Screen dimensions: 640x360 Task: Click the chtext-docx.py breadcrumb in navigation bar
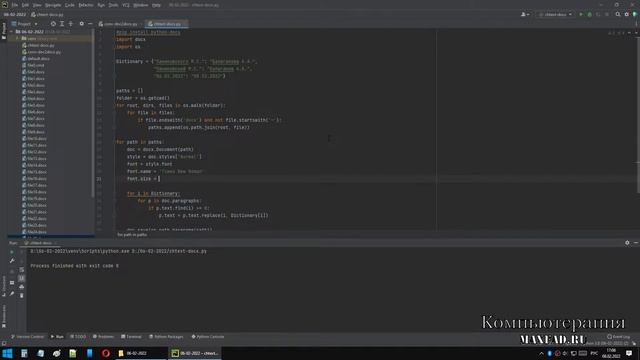[47, 14]
